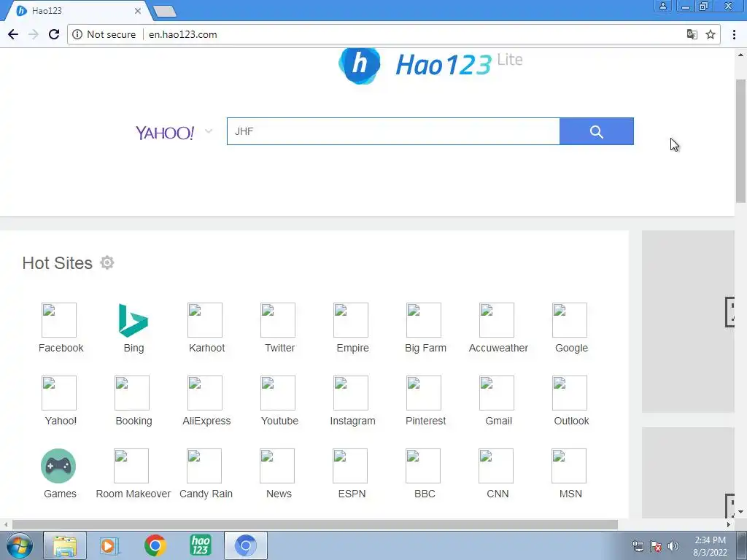The width and height of the screenshot is (747, 560).
Task: Open the Facebook hot site icon
Action: coord(59,320)
